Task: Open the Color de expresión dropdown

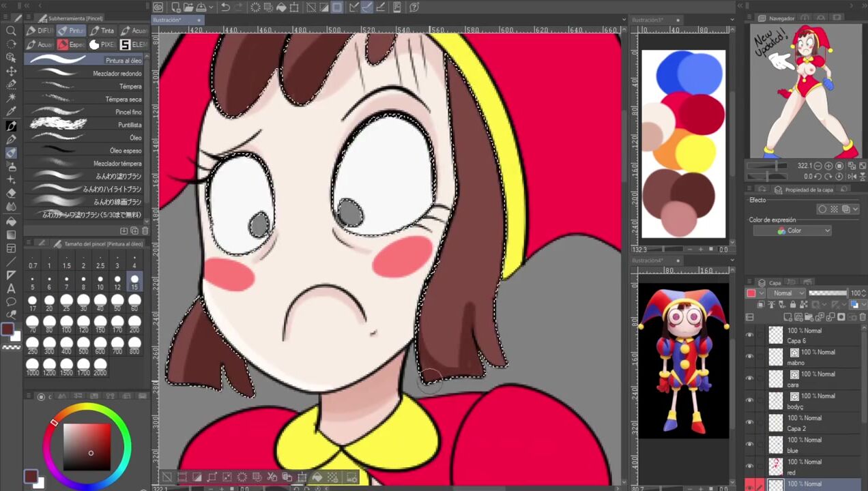Action: pos(792,230)
